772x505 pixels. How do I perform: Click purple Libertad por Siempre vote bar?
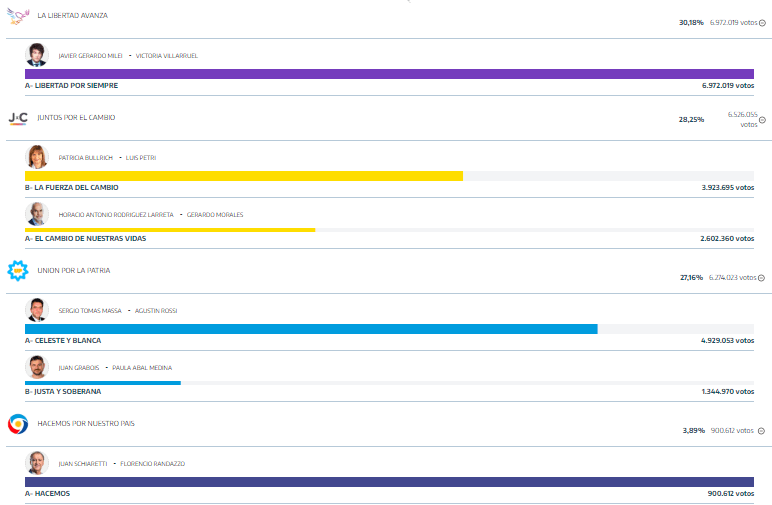click(x=389, y=74)
